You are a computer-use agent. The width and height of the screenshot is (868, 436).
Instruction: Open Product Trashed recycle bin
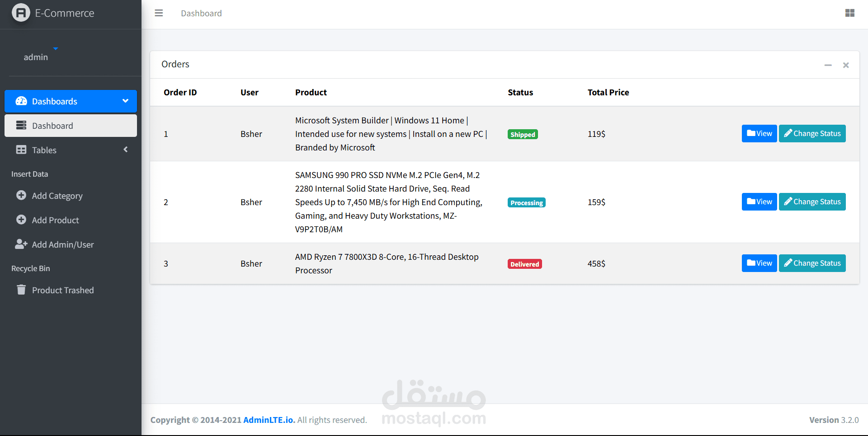[71, 290]
